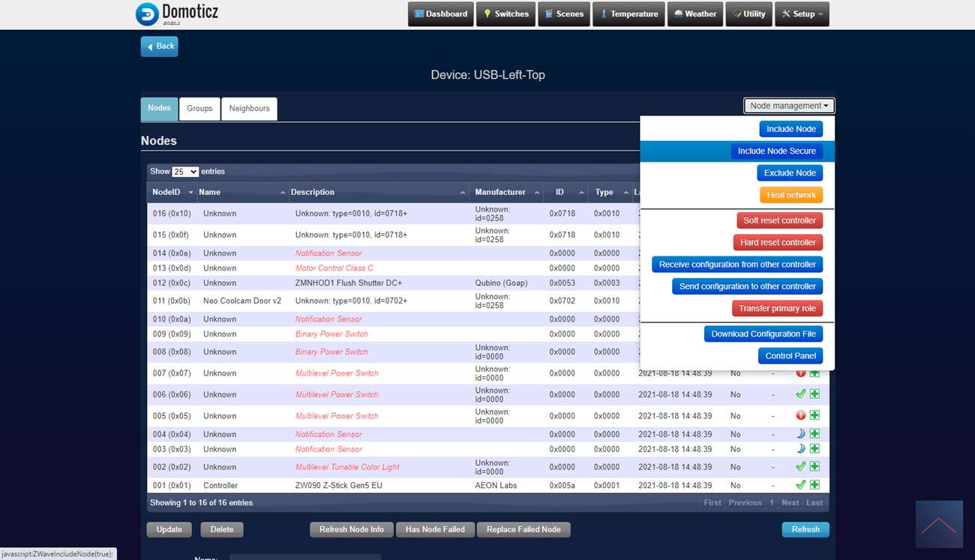Image resolution: width=975 pixels, height=560 pixels.
Task: Click the Domoticz logo icon
Action: [147, 14]
